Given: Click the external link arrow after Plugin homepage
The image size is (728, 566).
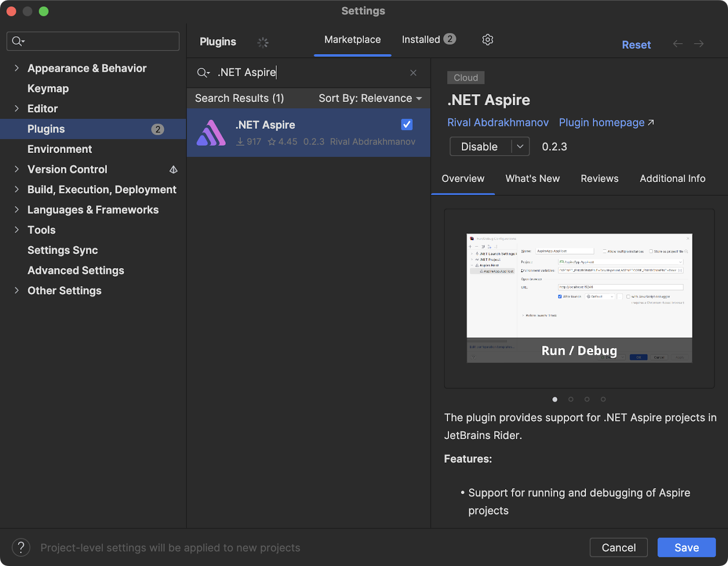Looking at the screenshot, I should [x=651, y=122].
